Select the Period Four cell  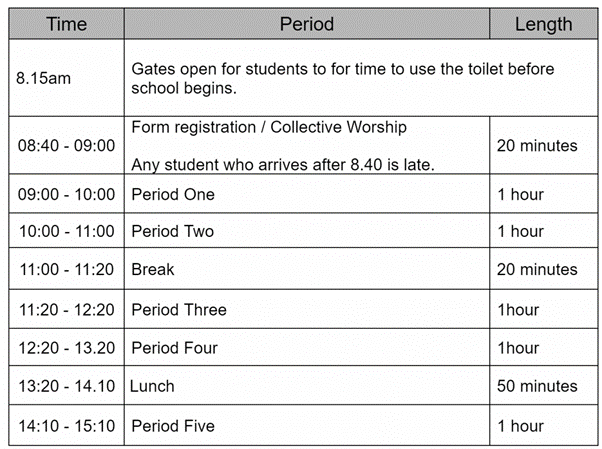click(175, 348)
